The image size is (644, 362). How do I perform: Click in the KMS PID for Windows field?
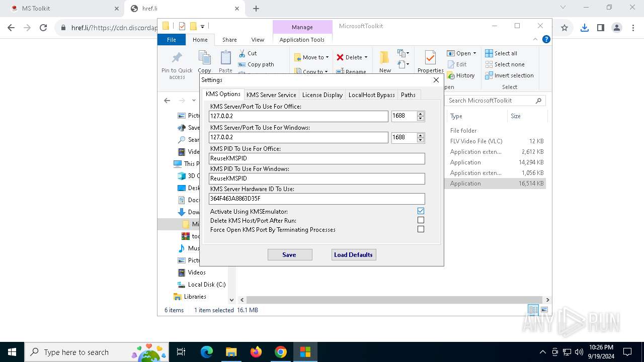[x=317, y=178]
